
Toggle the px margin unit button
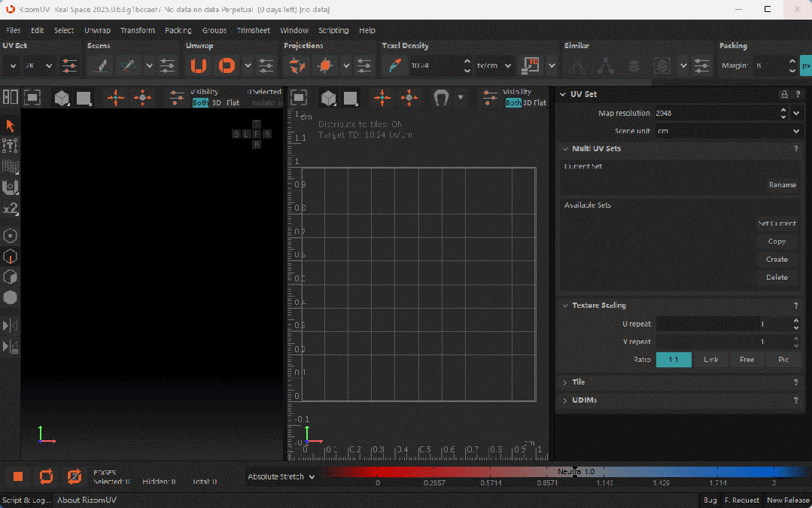806,65
